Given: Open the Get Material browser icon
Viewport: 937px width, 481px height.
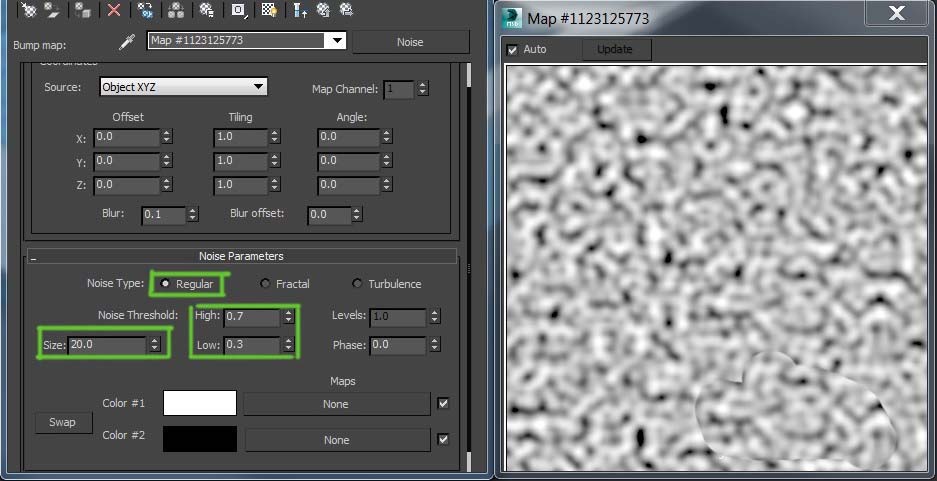Looking at the screenshot, I should tap(27, 10).
